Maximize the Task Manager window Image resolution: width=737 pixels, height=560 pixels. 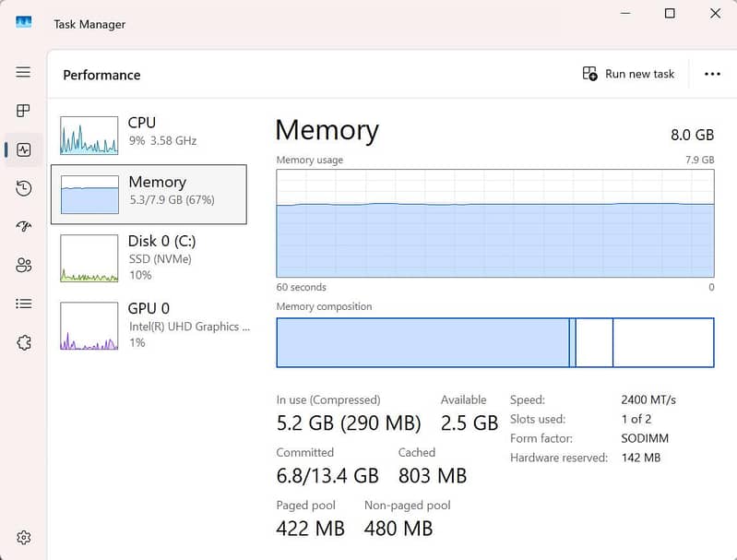(670, 14)
